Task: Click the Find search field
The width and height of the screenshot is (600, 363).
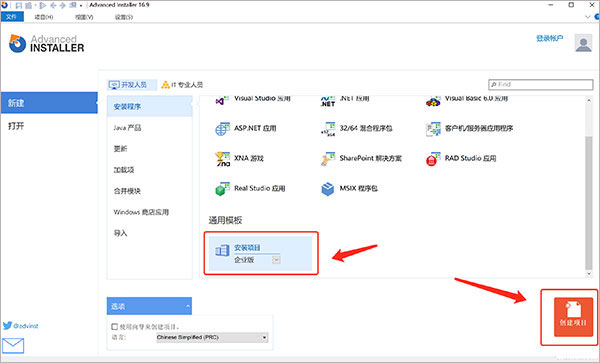Action: [x=541, y=84]
